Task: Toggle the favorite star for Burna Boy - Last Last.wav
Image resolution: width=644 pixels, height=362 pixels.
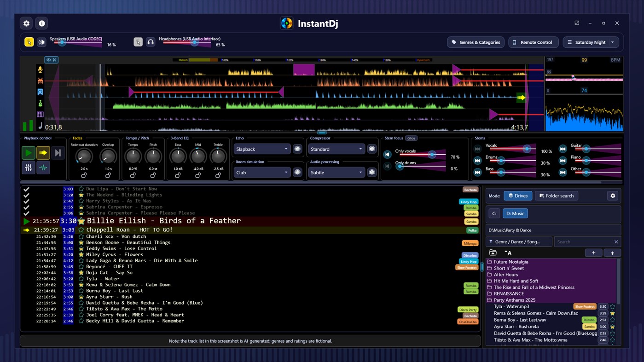Action: 612,320
